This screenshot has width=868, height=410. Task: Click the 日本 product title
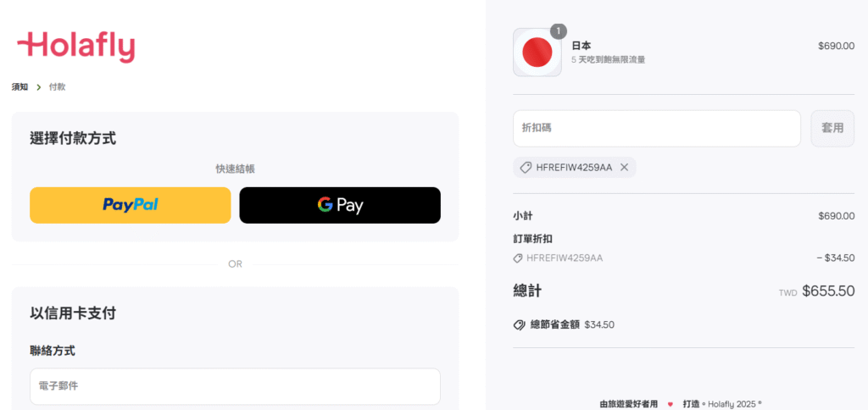coord(581,46)
